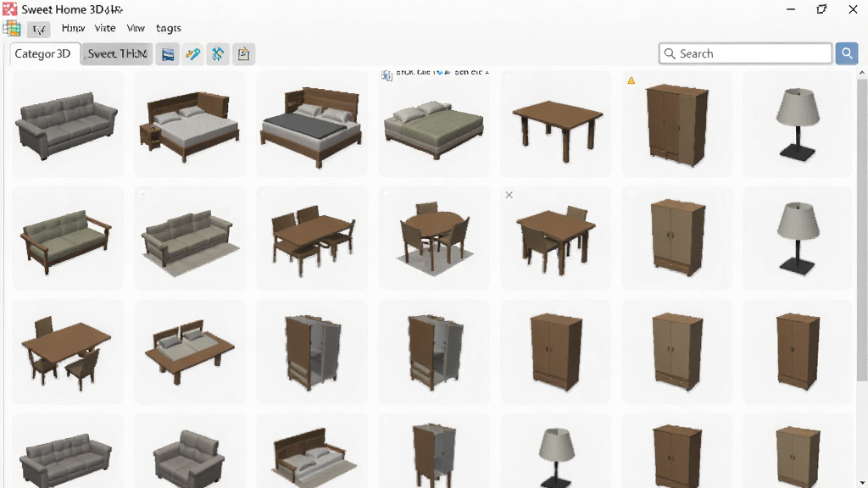Select the bed with dark gray blanket

[x=312, y=124]
